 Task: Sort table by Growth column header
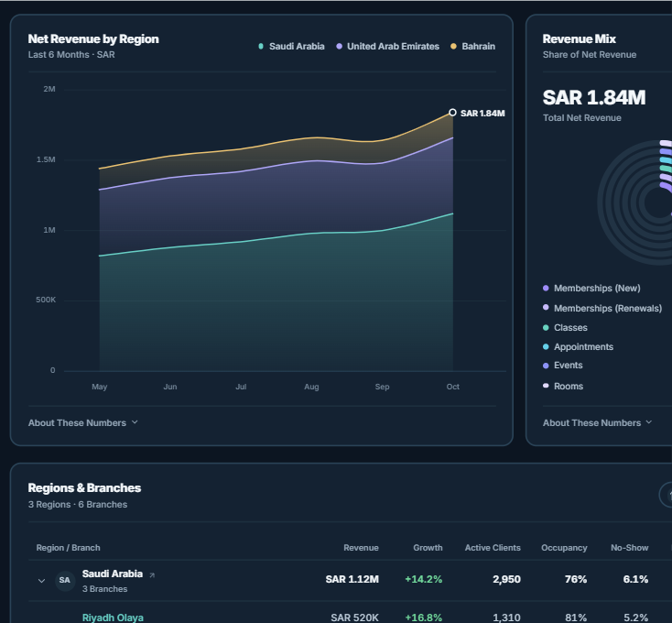pyautogui.click(x=428, y=548)
